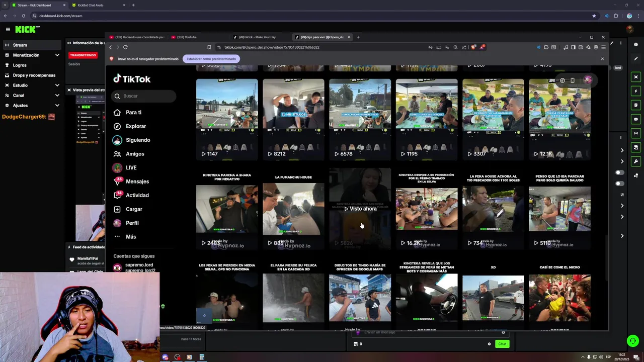The height and width of the screenshot is (362, 644).
Task: Toggle the upper switch in Kick panel
Action: 620,172
